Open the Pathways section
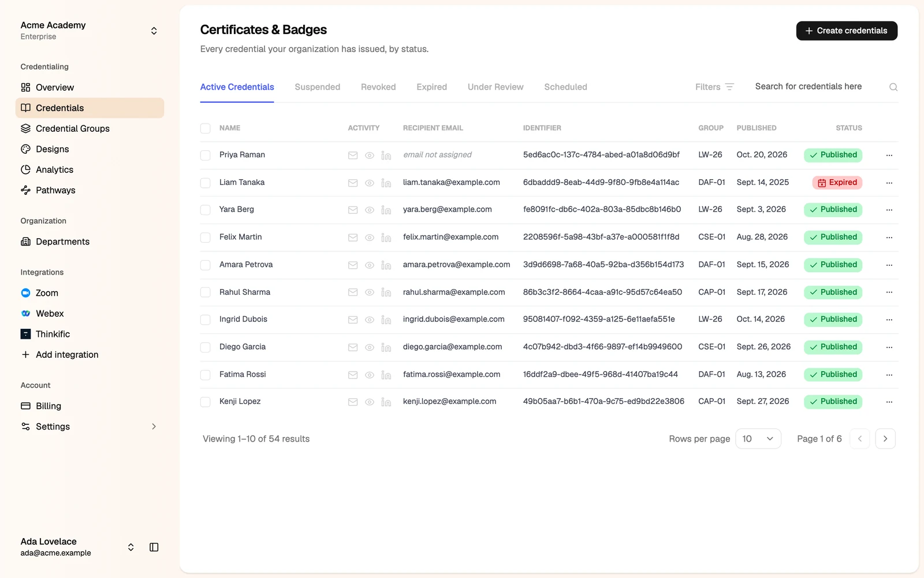The height and width of the screenshot is (578, 924). [x=90, y=190]
